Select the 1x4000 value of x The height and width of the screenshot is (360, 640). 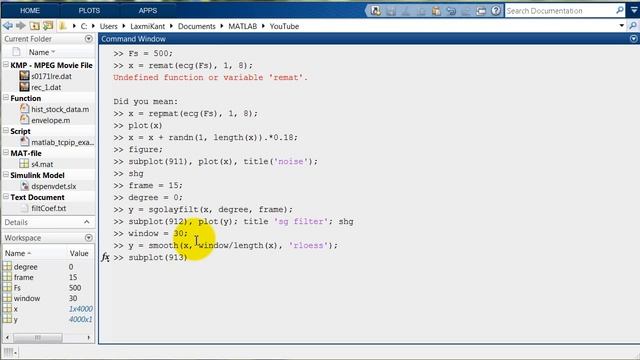click(x=81, y=309)
